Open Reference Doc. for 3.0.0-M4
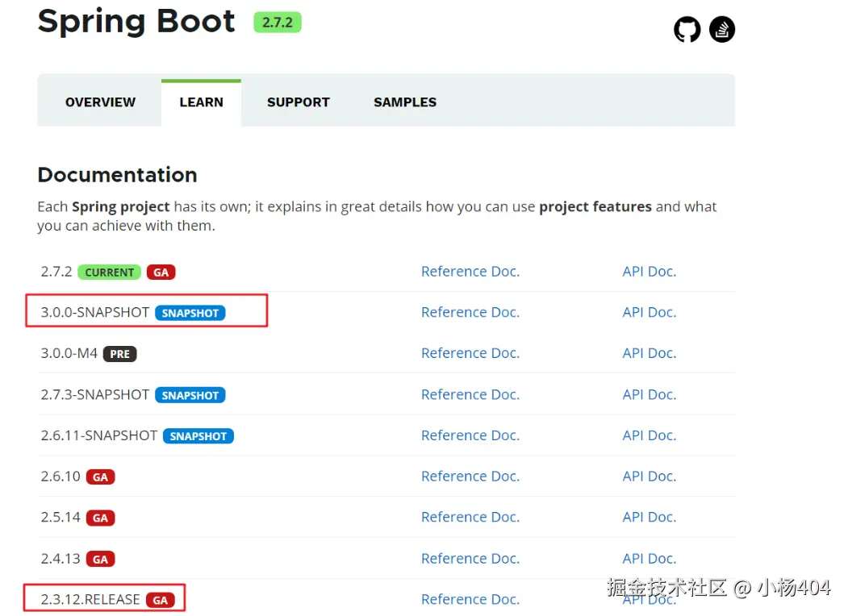The height and width of the screenshot is (616, 848). coord(470,353)
